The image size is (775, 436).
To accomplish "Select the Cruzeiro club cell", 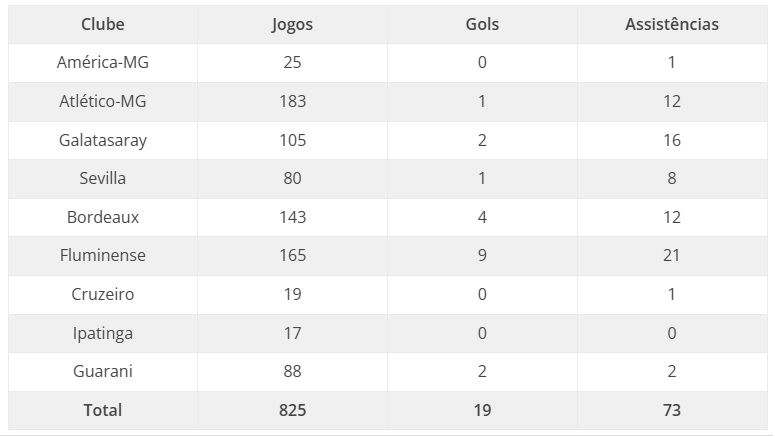I will [x=103, y=294].
